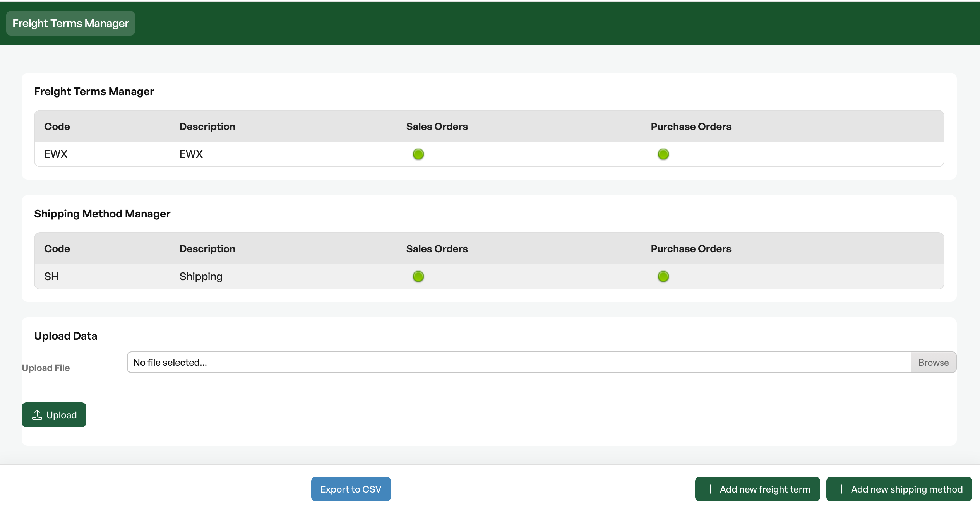Click Description header in Shipping Method table
Image resolution: width=980 pixels, height=510 pixels.
click(207, 249)
